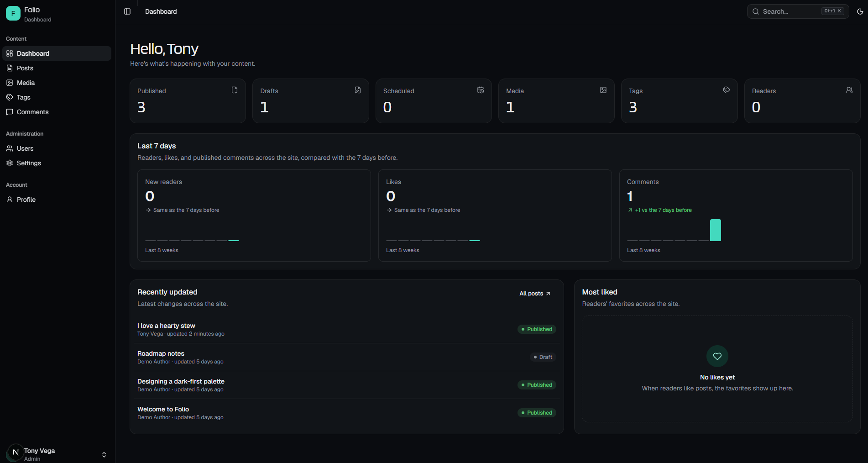Open the Tags page

pyautogui.click(x=57, y=97)
